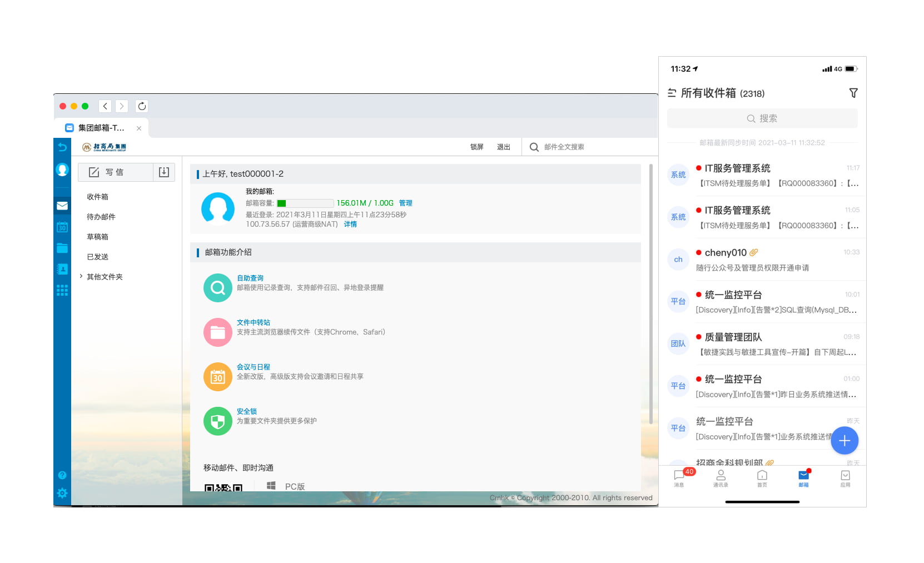
Task: Switch to the 通讯录 tab
Action: 721,478
